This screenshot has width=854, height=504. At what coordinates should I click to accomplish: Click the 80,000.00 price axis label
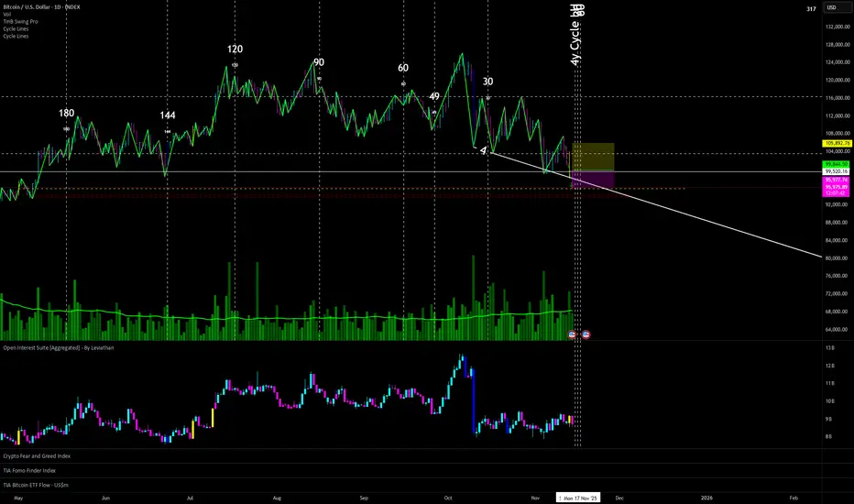tap(838, 258)
